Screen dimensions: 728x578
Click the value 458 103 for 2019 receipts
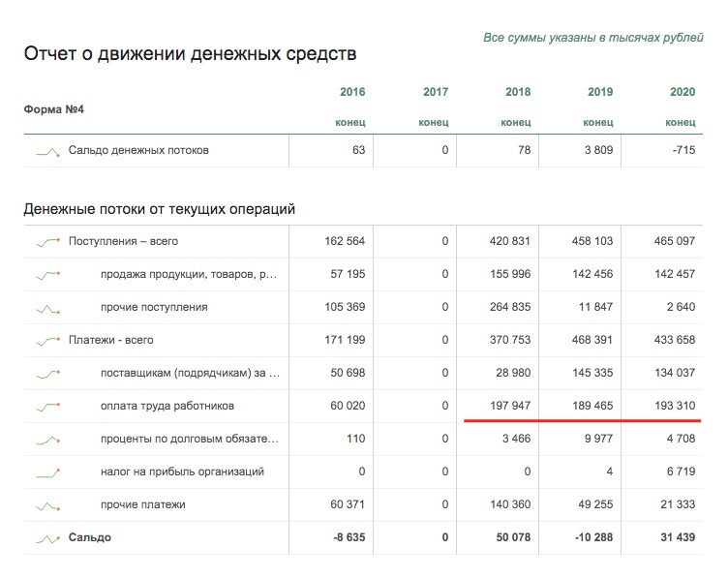[592, 241]
